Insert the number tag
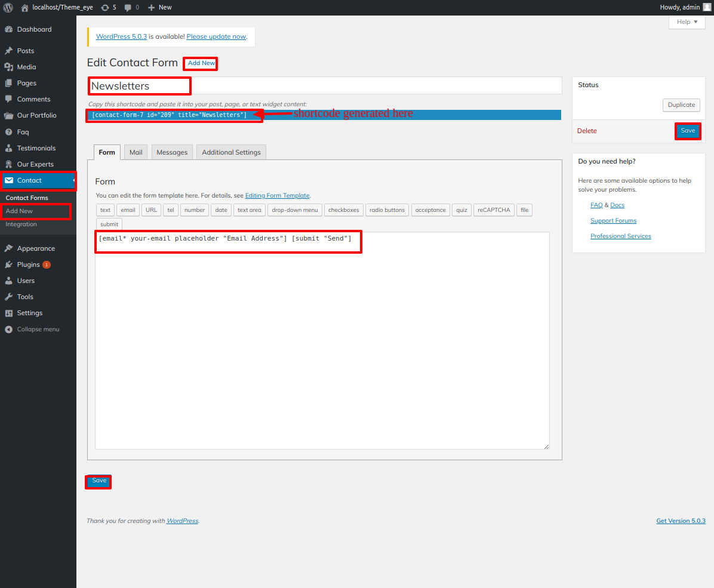Image resolution: width=714 pixels, height=588 pixels. [195, 210]
